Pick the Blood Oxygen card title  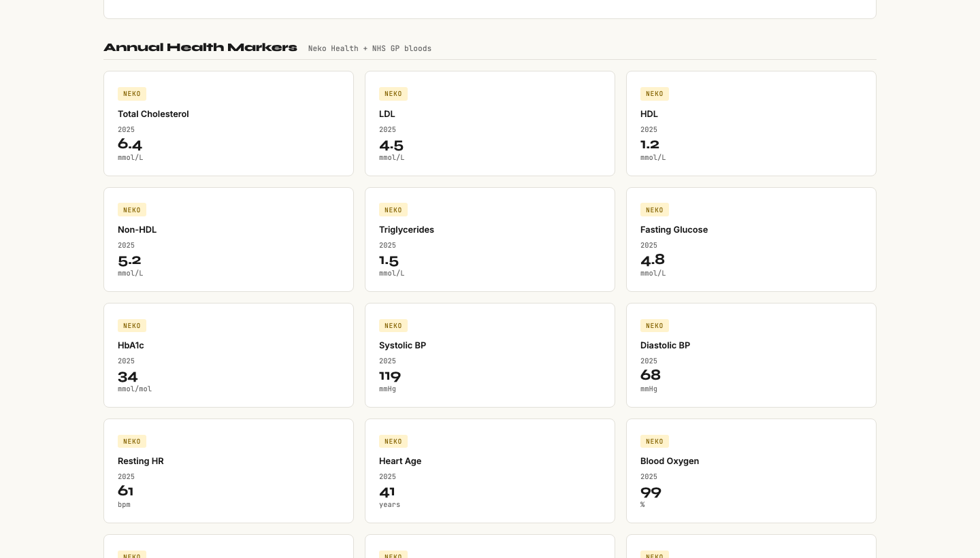[x=670, y=461]
